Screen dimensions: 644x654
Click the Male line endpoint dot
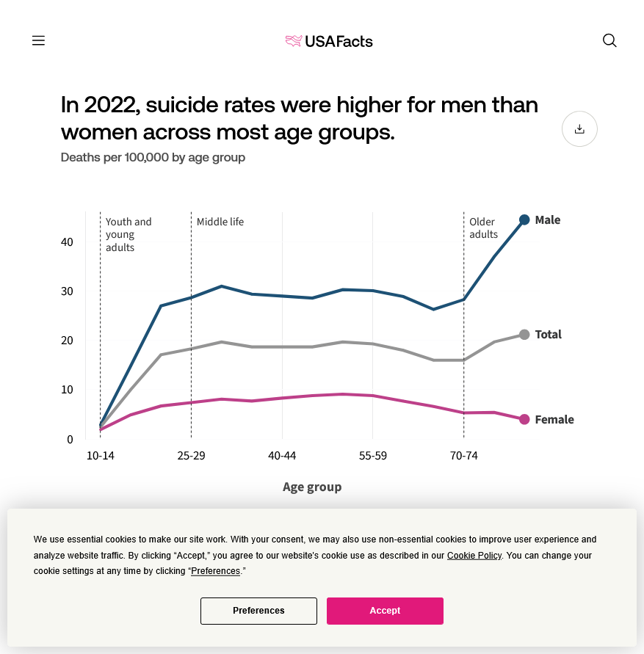click(x=524, y=219)
